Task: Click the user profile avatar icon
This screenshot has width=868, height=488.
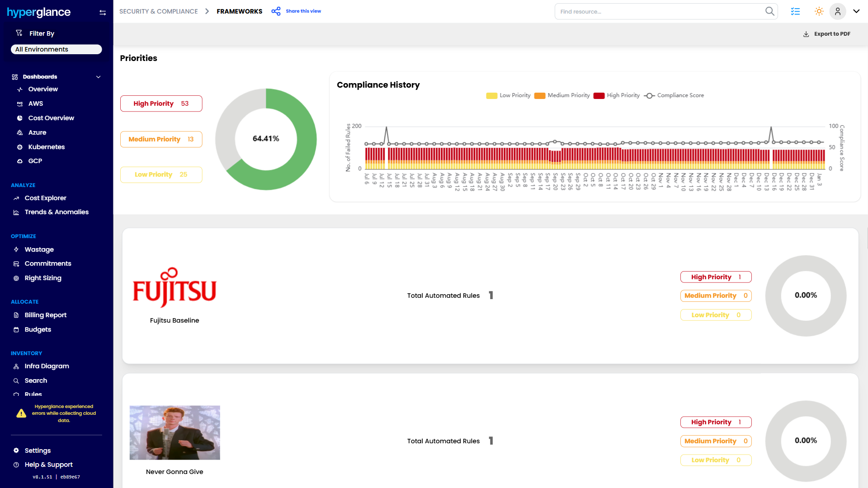Action: (837, 11)
